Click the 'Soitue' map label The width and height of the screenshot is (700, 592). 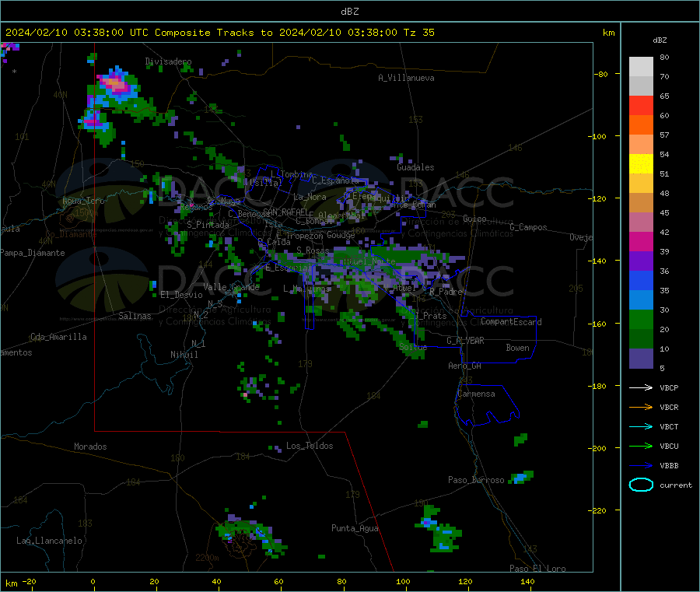point(413,347)
